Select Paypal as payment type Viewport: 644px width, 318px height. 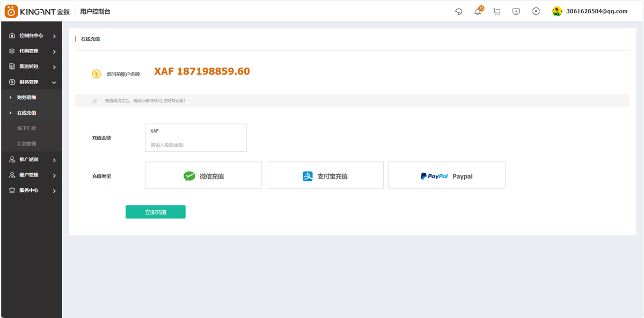pyautogui.click(x=447, y=175)
